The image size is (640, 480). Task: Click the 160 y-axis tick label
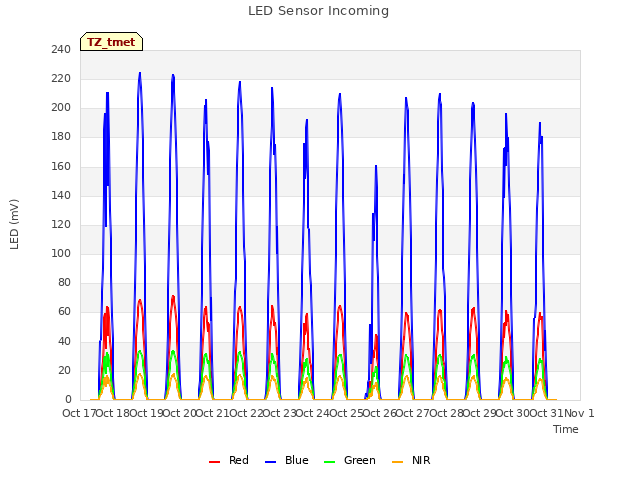61,166
